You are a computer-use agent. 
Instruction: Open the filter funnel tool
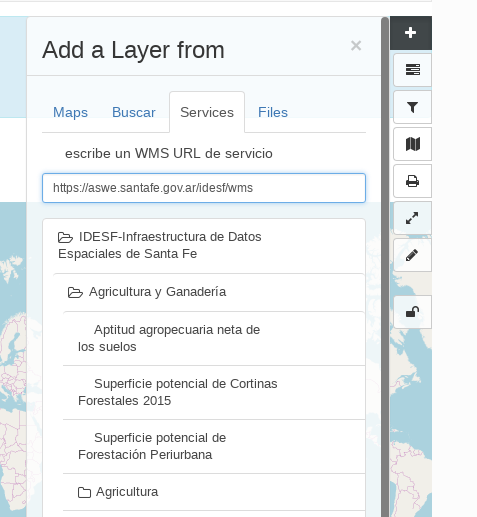(x=413, y=107)
